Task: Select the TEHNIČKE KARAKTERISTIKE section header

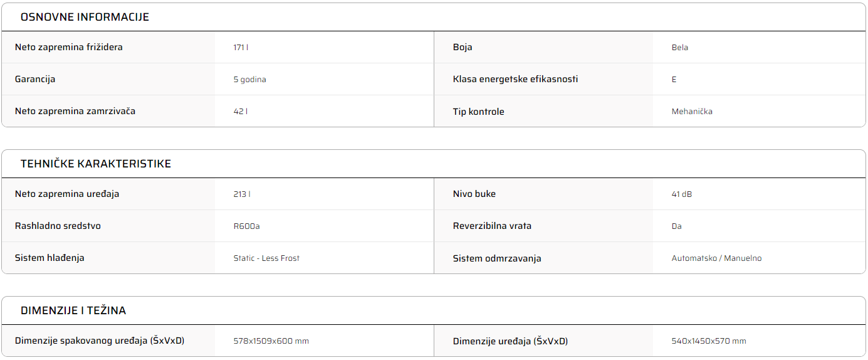Action: (x=95, y=164)
